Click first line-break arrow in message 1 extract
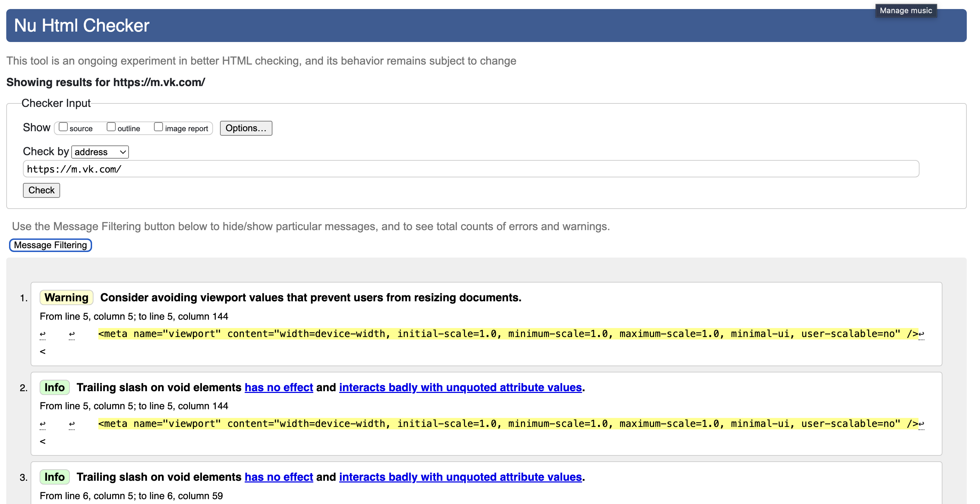980x504 pixels. tap(43, 334)
